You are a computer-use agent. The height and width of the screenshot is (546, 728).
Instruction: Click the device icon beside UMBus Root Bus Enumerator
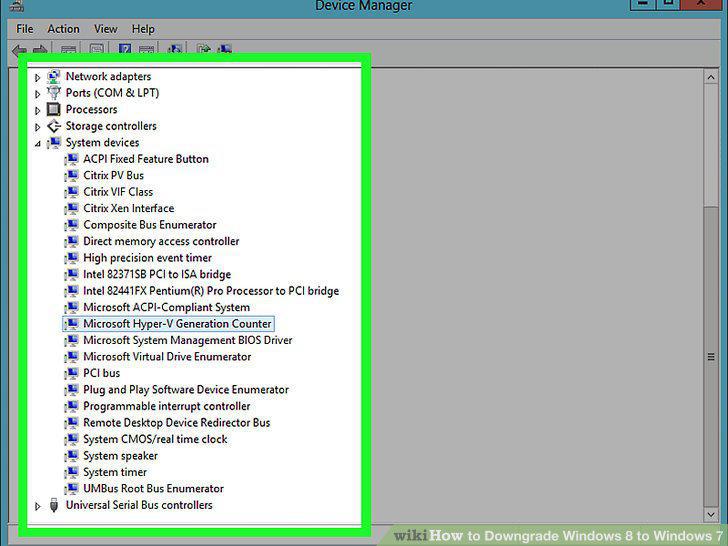(72, 488)
